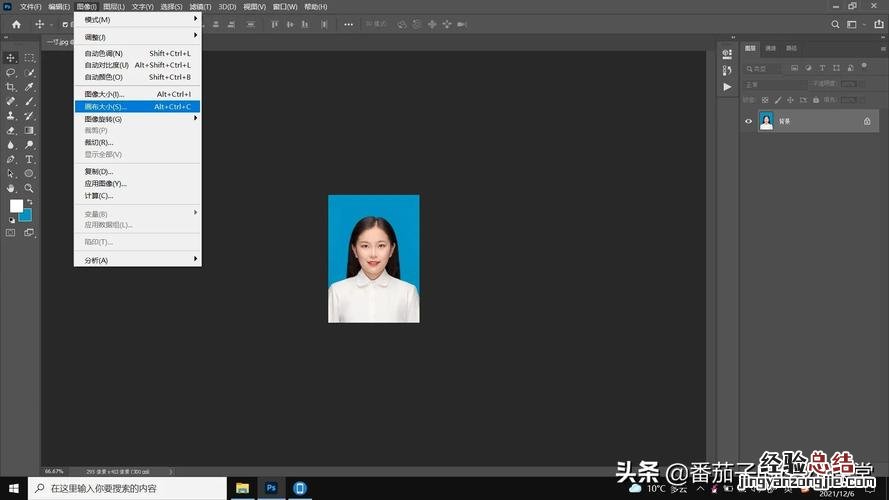Select the Lasso tool
This screenshot has height=500, width=889.
(x=11, y=73)
